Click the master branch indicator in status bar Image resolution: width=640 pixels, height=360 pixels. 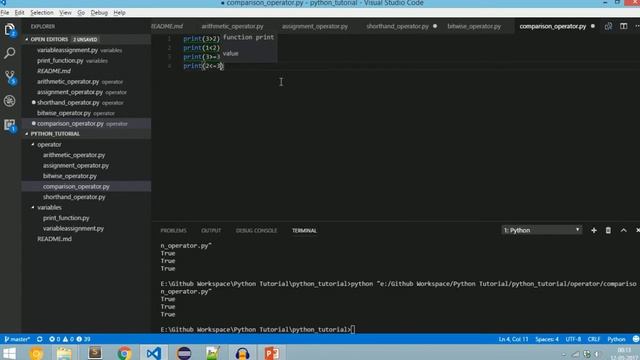click(17, 339)
